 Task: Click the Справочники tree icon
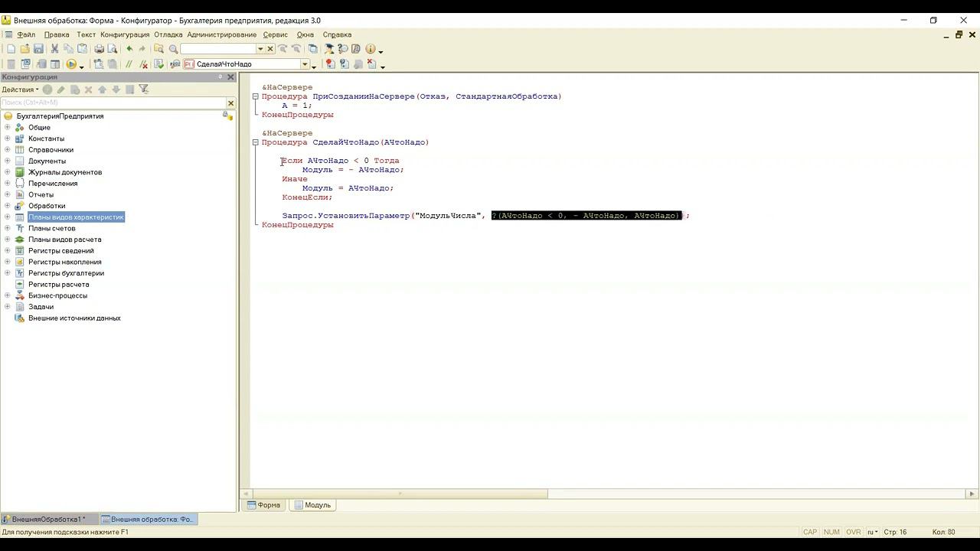click(20, 150)
